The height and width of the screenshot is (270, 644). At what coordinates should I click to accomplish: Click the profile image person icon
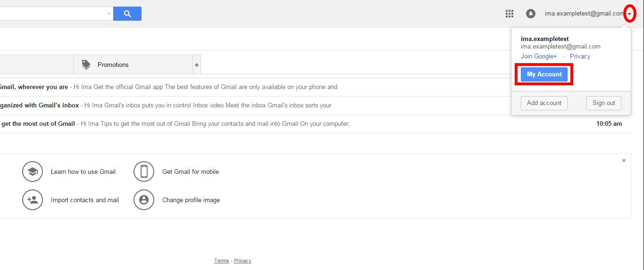(144, 200)
